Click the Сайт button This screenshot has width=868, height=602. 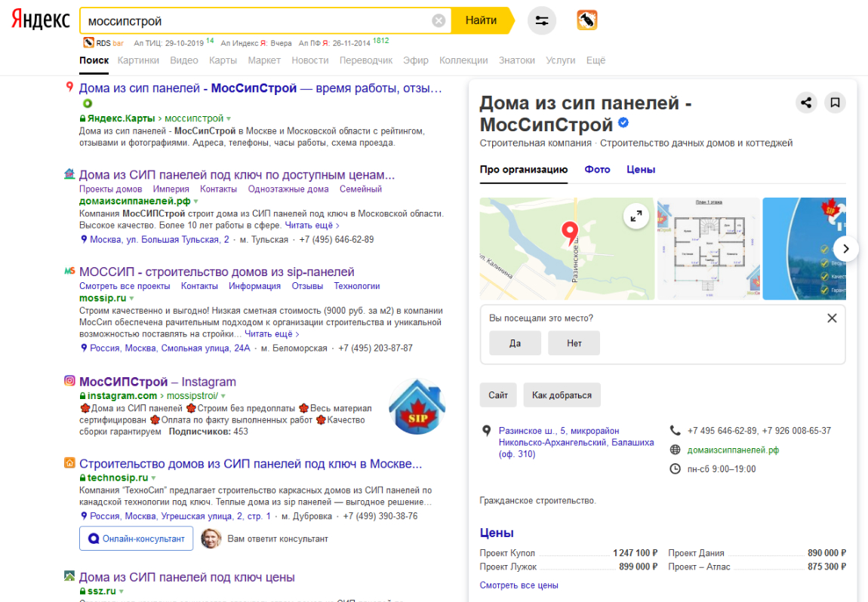(498, 395)
